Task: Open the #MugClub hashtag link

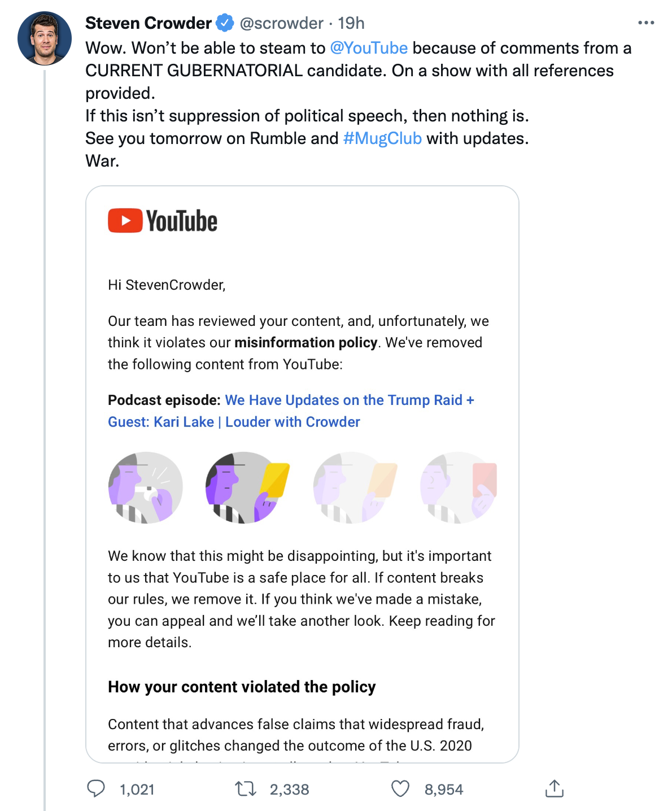Action: coord(382,138)
